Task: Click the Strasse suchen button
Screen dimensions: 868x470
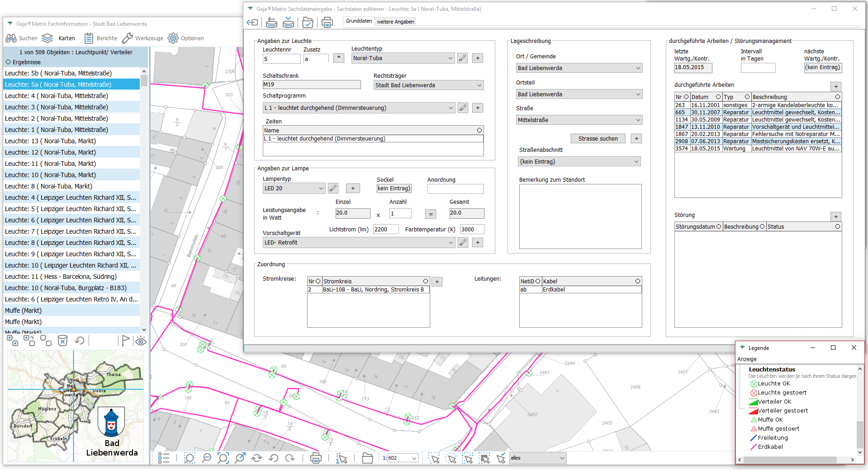Action: 598,139
